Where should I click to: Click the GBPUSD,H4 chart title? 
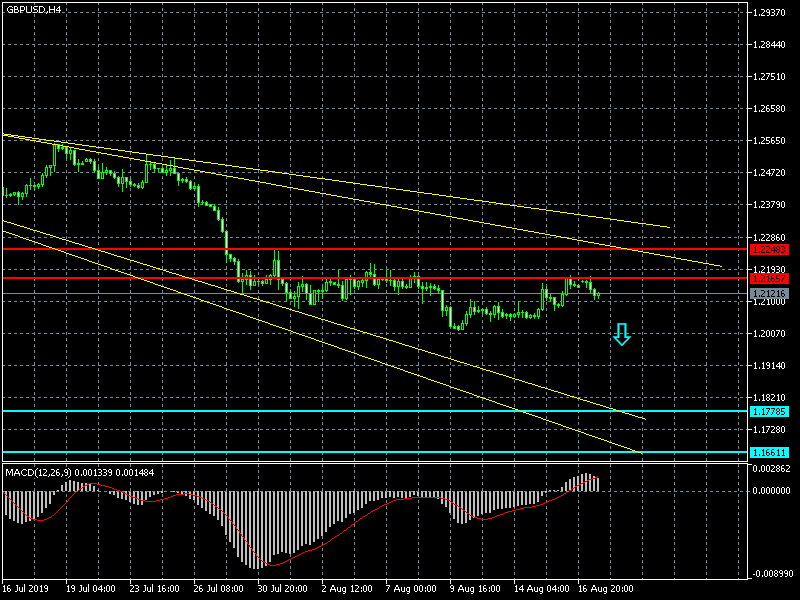pos(33,9)
